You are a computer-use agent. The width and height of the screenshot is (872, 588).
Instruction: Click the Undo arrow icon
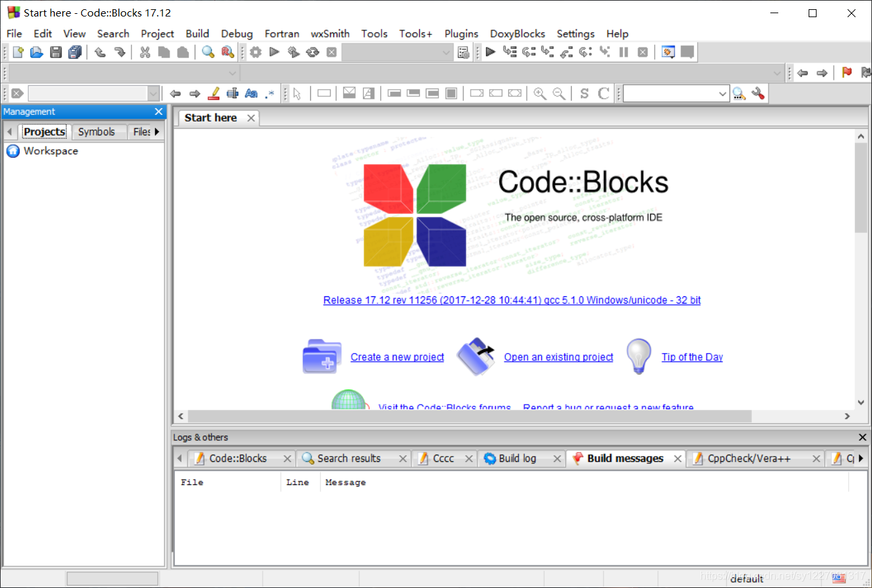(x=100, y=52)
